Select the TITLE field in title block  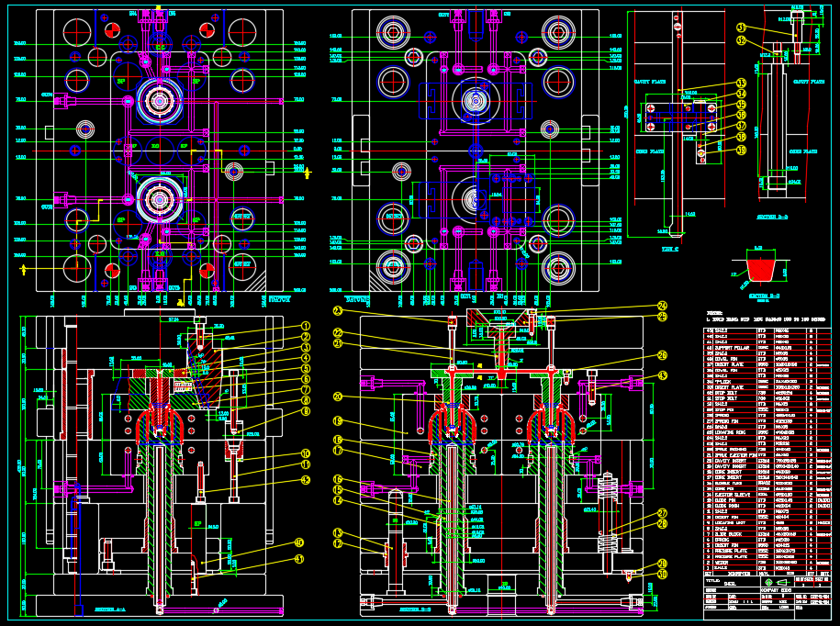click(733, 582)
